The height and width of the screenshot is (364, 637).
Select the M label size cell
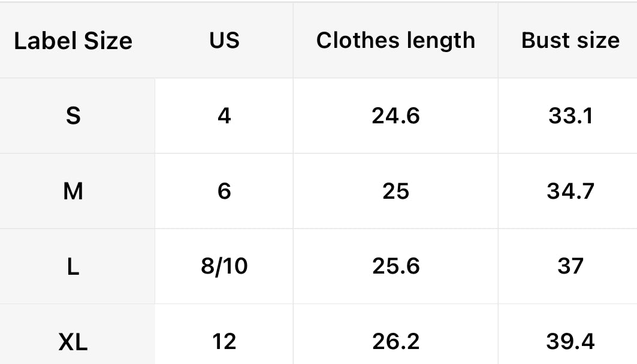73,191
